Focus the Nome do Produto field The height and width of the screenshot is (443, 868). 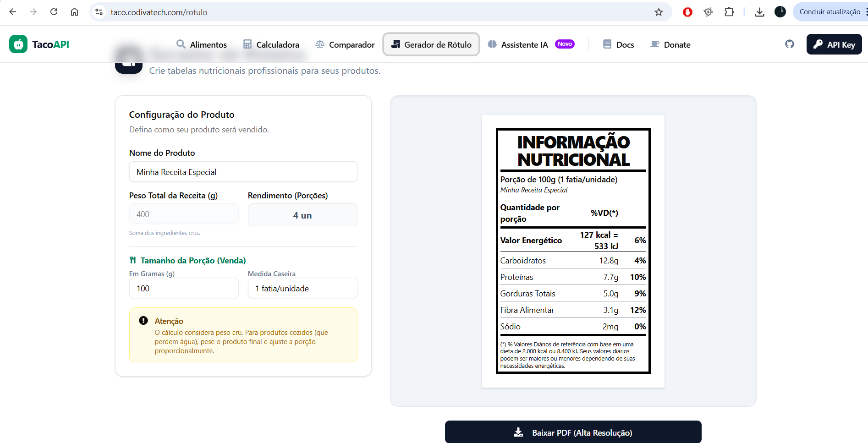[x=243, y=172]
